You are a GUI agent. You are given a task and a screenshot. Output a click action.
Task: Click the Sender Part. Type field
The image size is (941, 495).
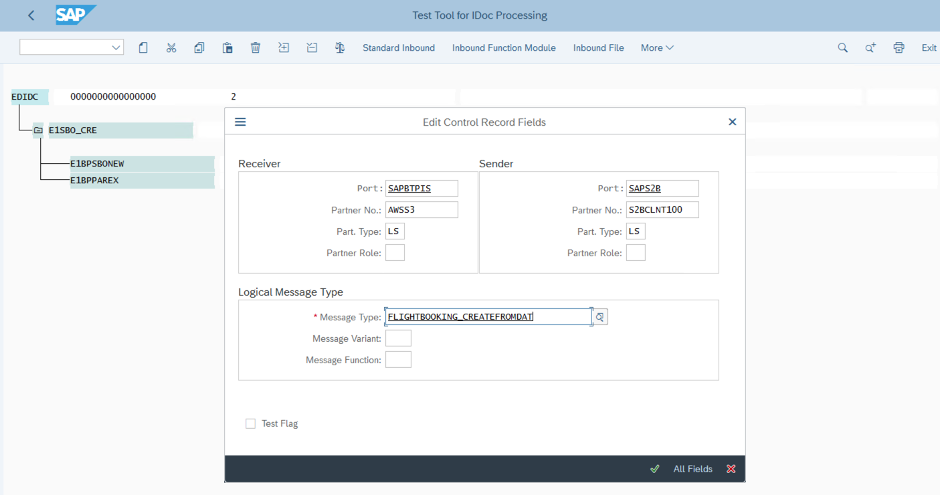pyautogui.click(x=636, y=231)
